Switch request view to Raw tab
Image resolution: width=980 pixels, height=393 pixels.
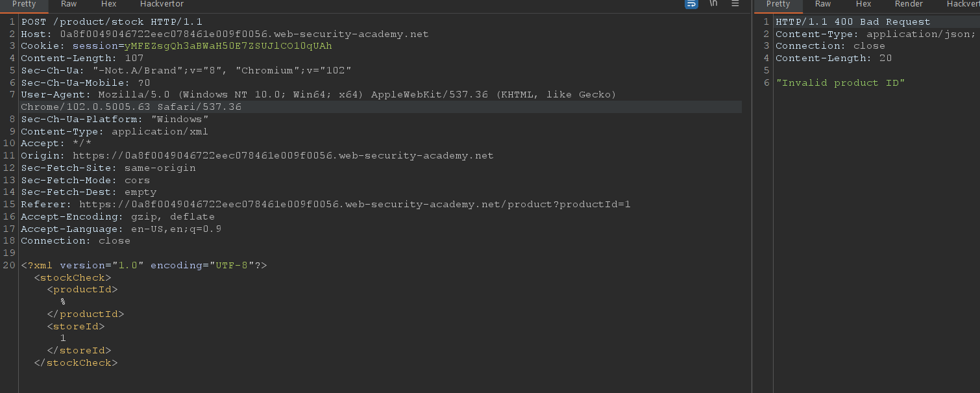pyautogui.click(x=69, y=4)
